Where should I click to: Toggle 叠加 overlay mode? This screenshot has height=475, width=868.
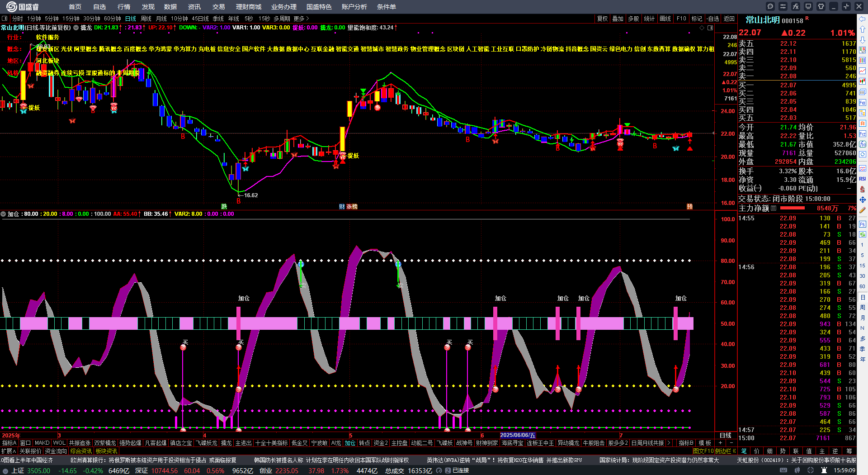point(618,19)
